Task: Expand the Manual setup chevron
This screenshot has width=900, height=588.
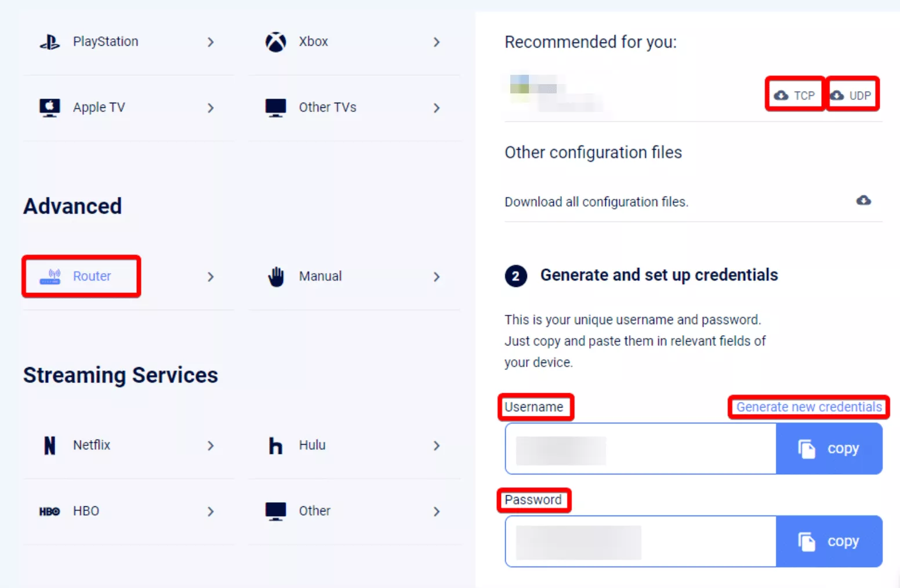Action: click(437, 277)
